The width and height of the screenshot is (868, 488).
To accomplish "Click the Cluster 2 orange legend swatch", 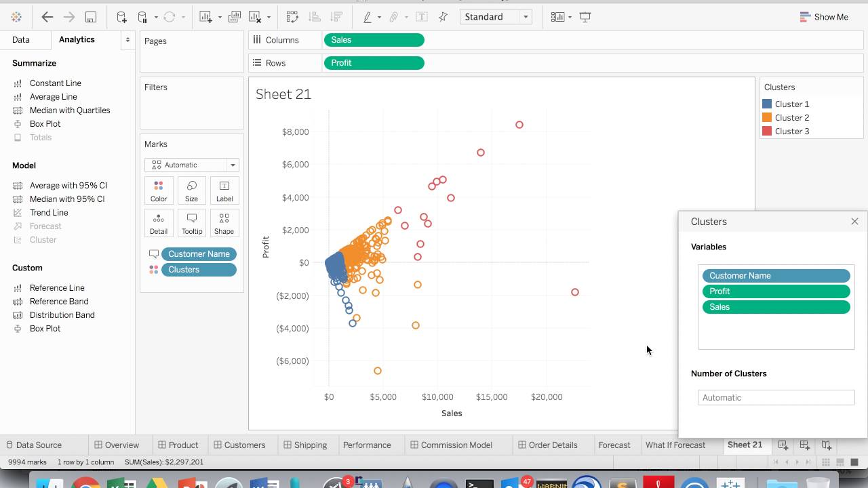I will tap(767, 118).
